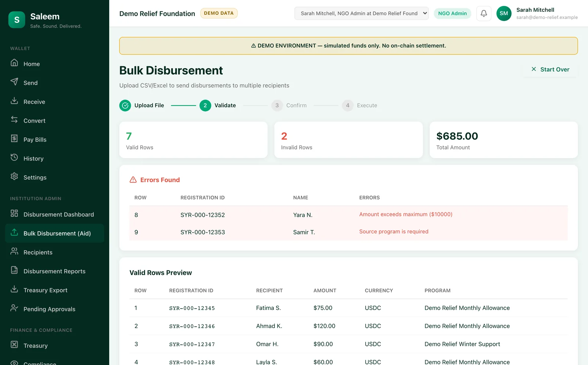588x365 pixels.
Task: Click the History clock icon
Action: pyautogui.click(x=14, y=157)
